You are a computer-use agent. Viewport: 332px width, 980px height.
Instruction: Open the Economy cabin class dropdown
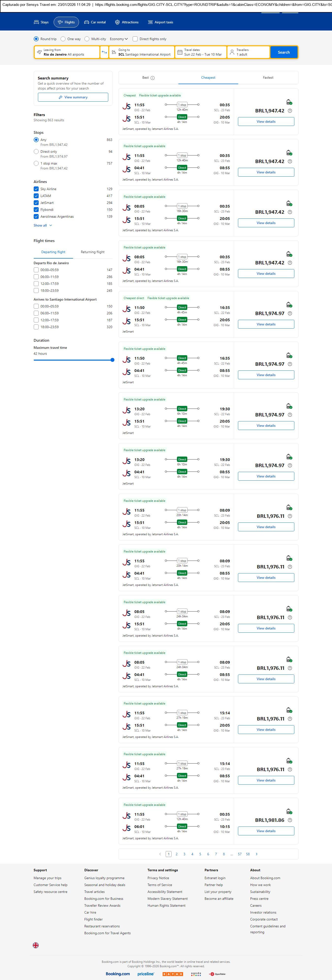coord(119,39)
